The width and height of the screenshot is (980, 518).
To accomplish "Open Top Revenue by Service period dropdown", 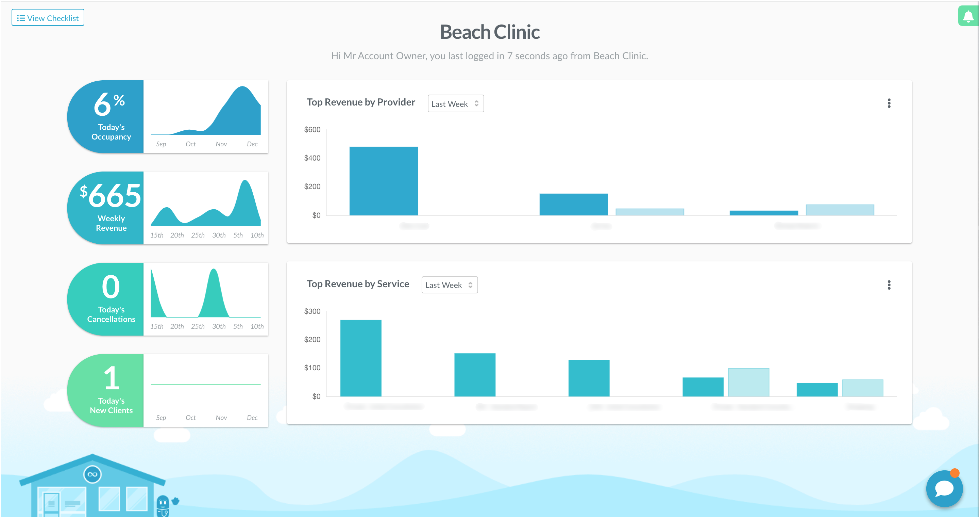I will coord(449,285).
